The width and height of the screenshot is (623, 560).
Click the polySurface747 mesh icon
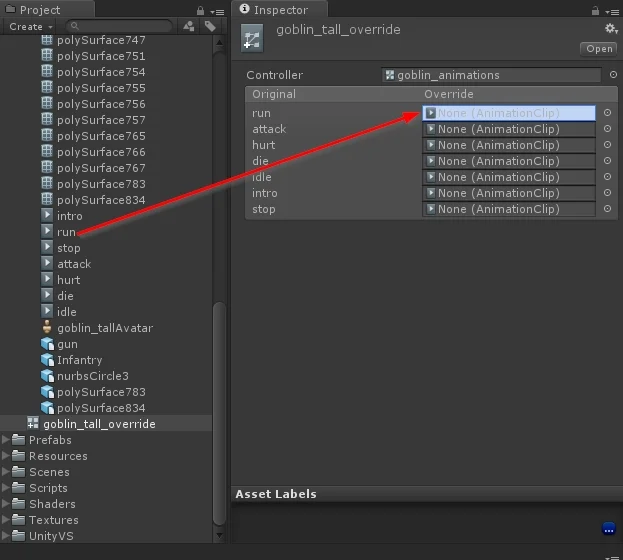47,40
